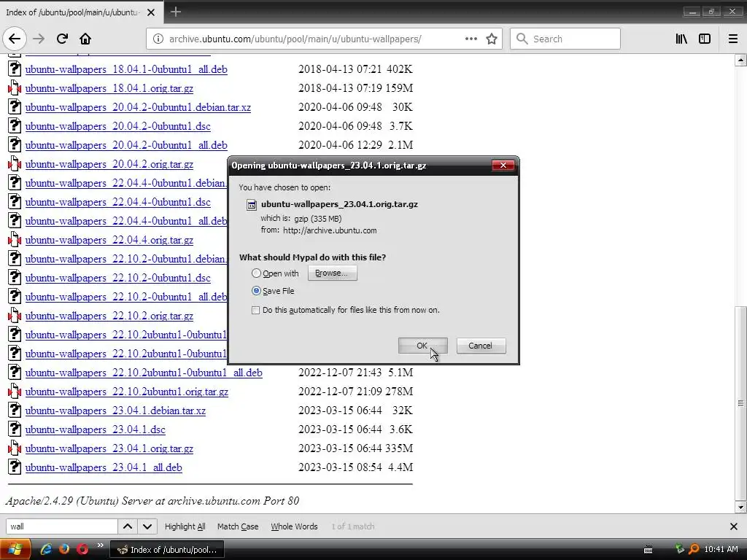Click the 10:41 AM taskbar clock

point(721,549)
